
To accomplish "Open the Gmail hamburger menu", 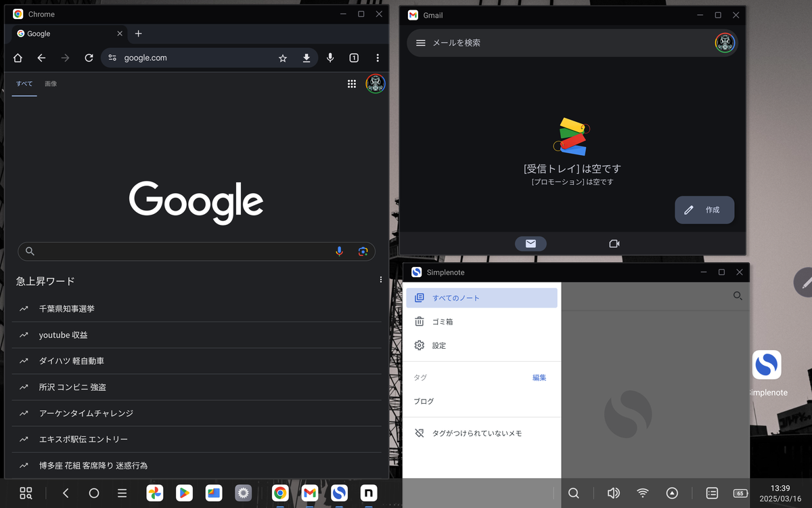I will (x=421, y=43).
